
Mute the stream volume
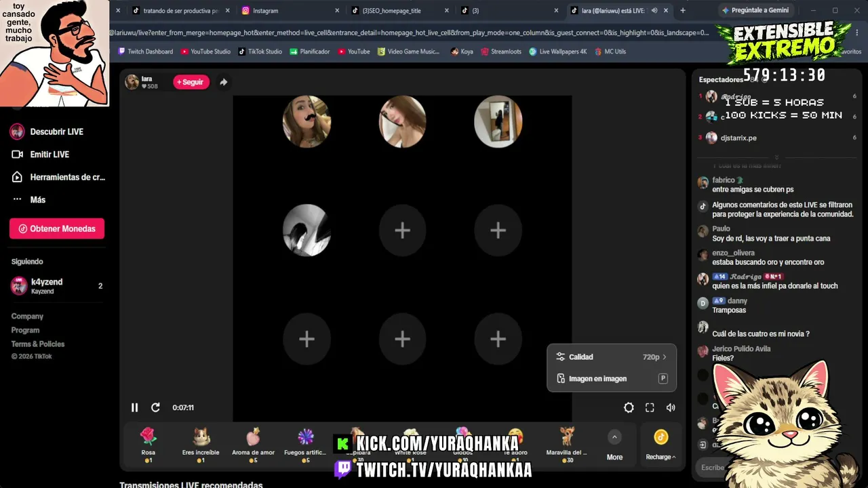(x=671, y=407)
